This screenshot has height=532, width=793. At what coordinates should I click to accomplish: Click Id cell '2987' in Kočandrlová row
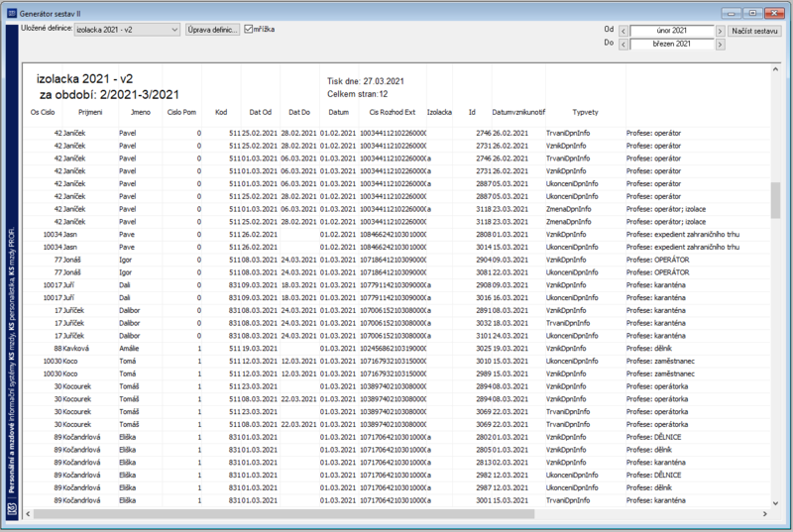tap(484, 488)
